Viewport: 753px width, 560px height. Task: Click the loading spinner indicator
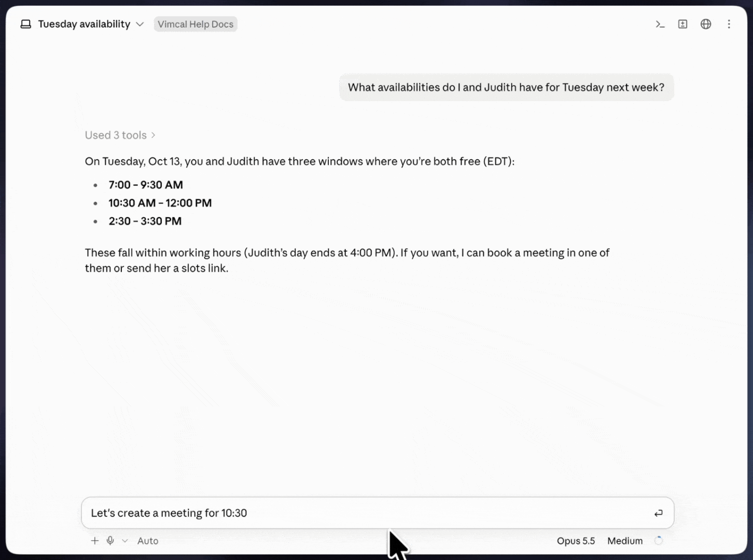click(658, 541)
